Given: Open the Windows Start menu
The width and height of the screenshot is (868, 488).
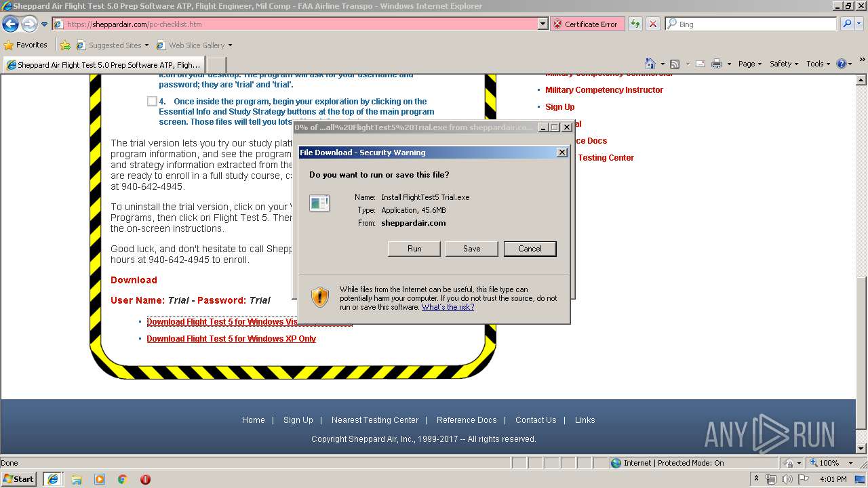Looking at the screenshot, I should click(x=19, y=479).
